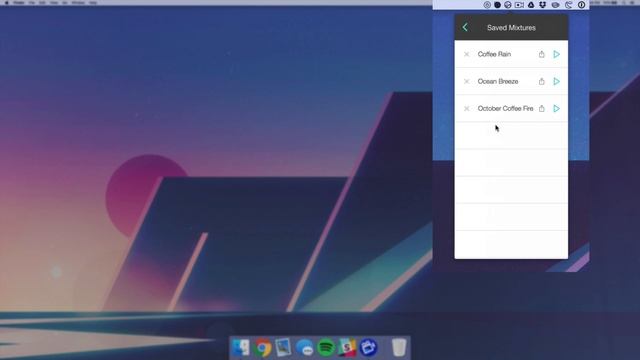640x360 pixels.
Task: Delete the Coffee Rain mixture
Action: coord(467,54)
